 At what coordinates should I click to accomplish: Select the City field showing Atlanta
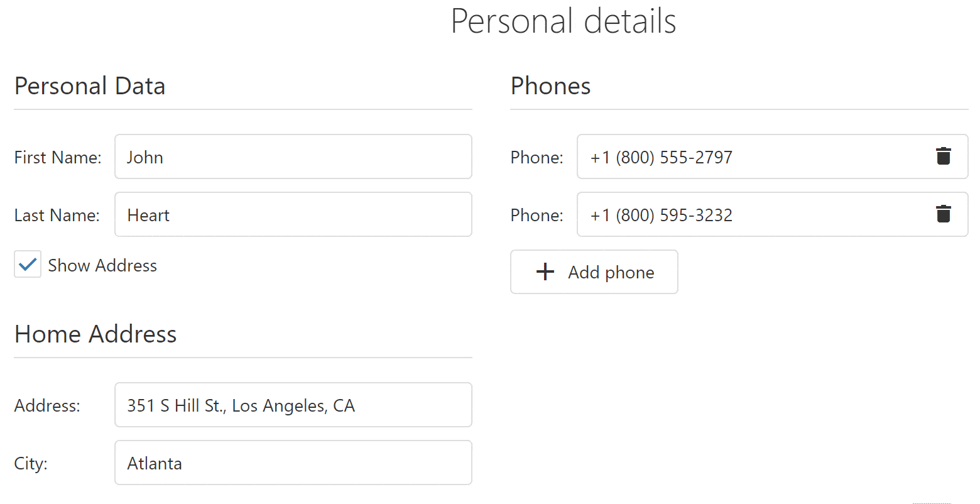coord(293,463)
